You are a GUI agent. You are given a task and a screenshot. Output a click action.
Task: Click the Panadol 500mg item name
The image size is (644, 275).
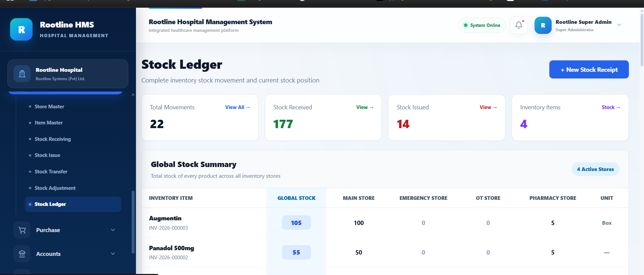pos(172,248)
